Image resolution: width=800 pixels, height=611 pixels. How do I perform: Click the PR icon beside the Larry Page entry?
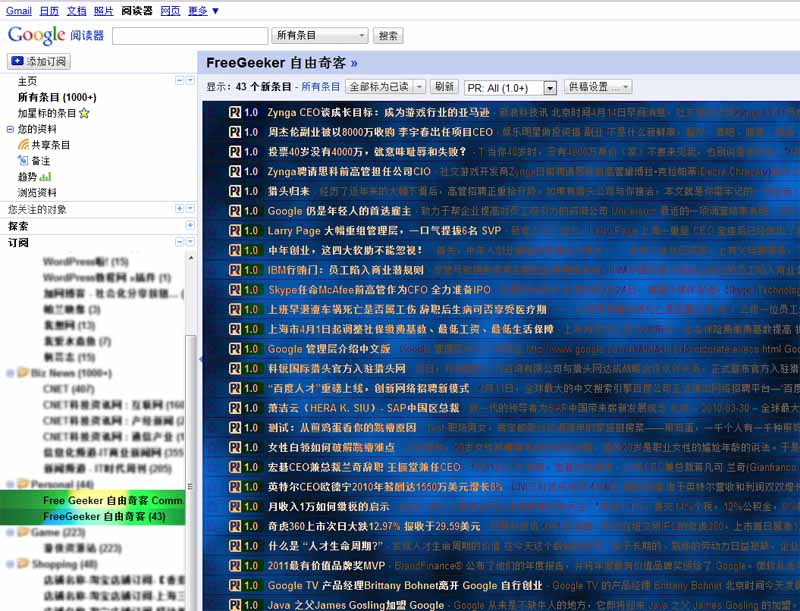[235, 231]
